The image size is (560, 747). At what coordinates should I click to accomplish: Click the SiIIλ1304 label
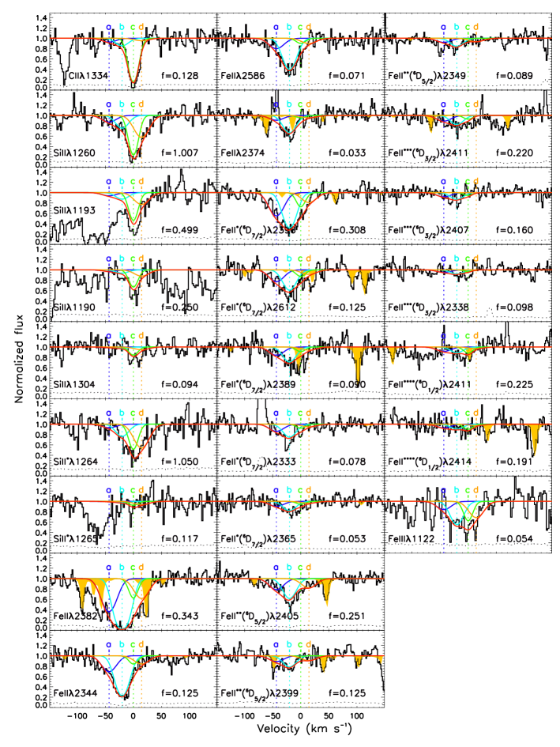click(74, 384)
